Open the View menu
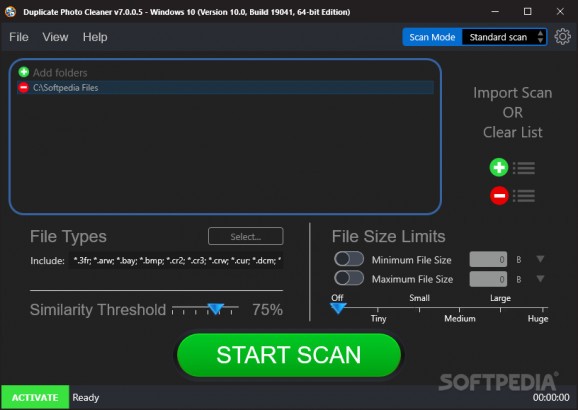The width and height of the screenshot is (578, 410). (x=55, y=37)
